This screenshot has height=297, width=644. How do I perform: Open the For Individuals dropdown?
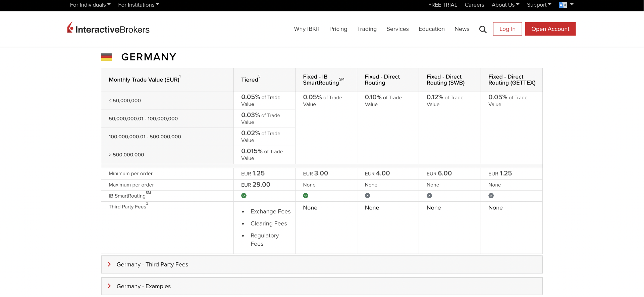90,5
